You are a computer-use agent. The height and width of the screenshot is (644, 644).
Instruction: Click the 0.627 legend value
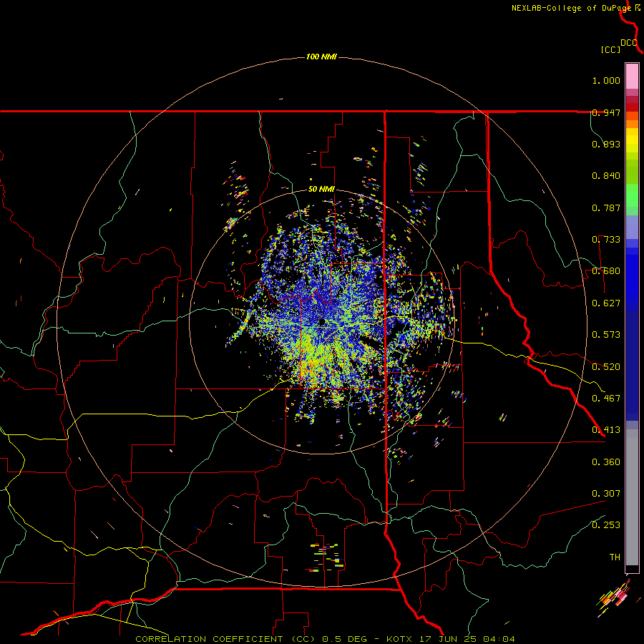[606, 303]
